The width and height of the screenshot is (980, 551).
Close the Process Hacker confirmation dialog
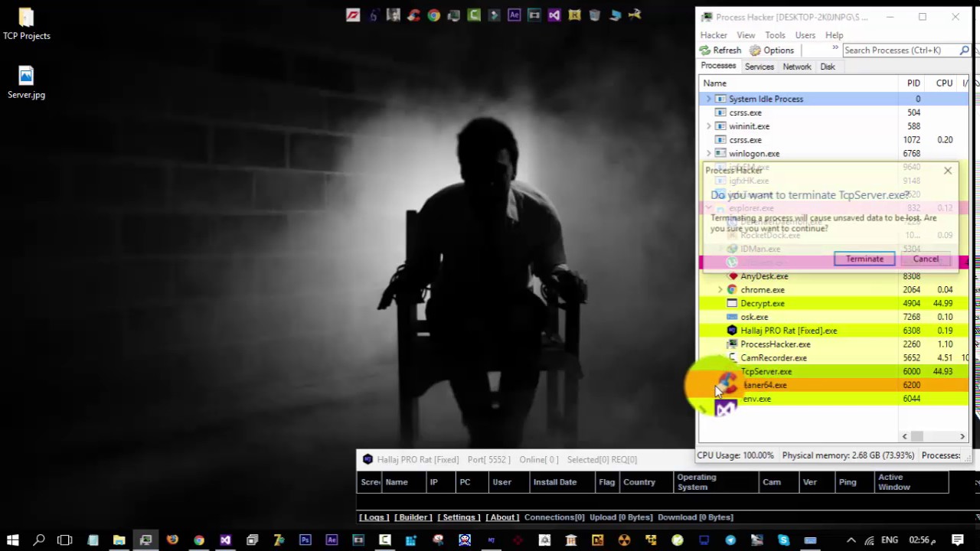point(948,171)
